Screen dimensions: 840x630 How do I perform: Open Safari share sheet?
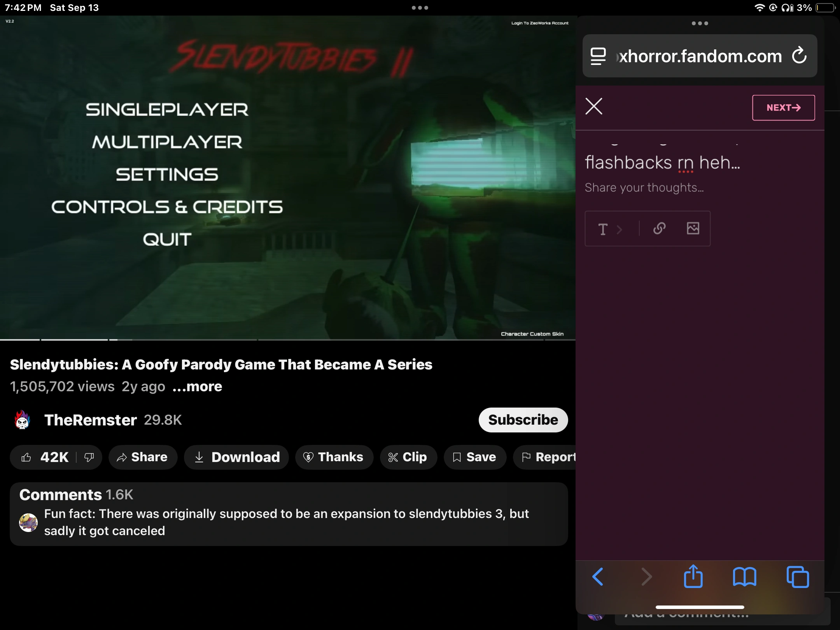coord(693,576)
